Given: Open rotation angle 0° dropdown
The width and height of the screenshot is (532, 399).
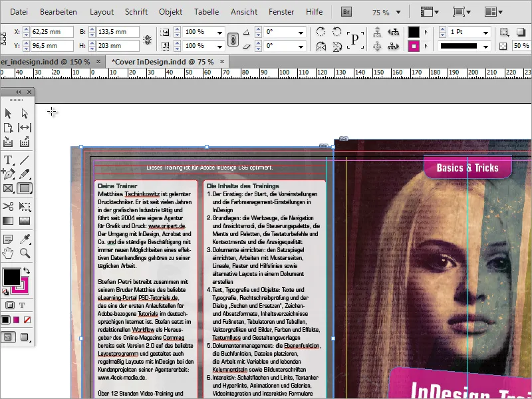Looking at the screenshot, I should pyautogui.click(x=301, y=33).
